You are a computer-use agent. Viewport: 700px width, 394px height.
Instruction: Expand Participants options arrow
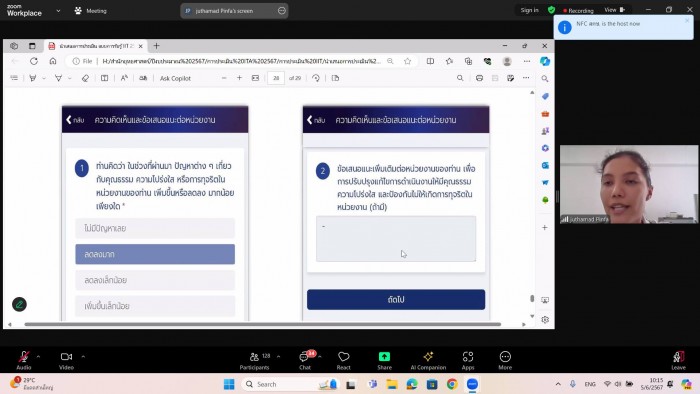(x=279, y=357)
